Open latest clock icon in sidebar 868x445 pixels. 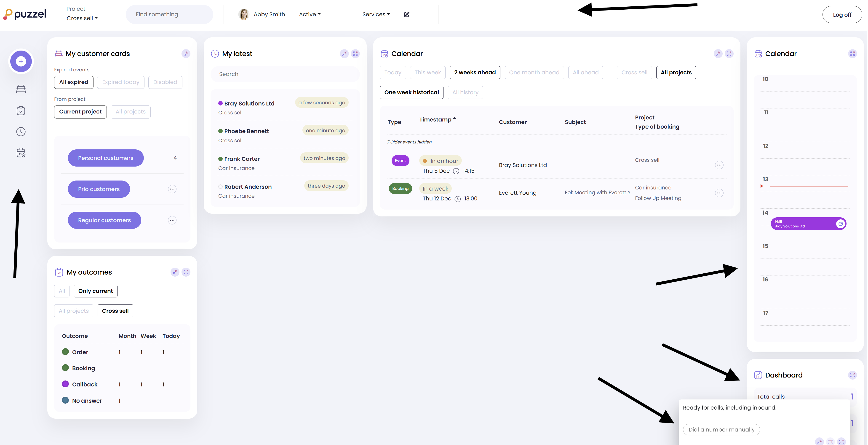[21, 132]
